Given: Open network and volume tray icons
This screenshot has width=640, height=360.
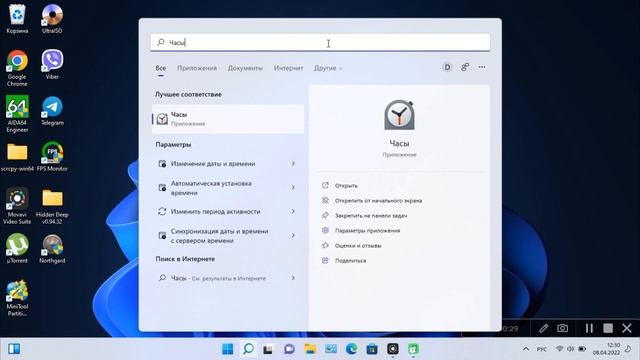Looking at the screenshot, I should [x=571, y=349].
